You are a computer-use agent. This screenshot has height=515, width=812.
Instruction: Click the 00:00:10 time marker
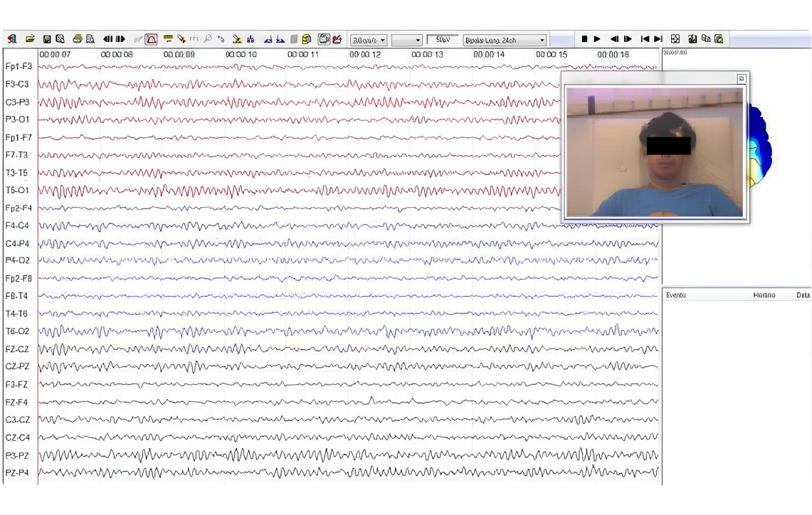click(241, 54)
